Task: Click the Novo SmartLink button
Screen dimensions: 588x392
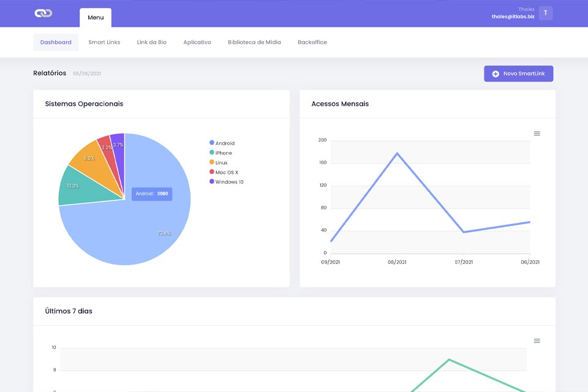Action: 519,73
